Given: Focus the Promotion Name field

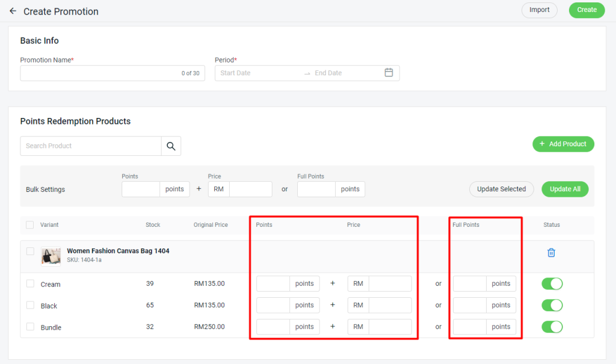Looking at the screenshot, I should [112, 73].
